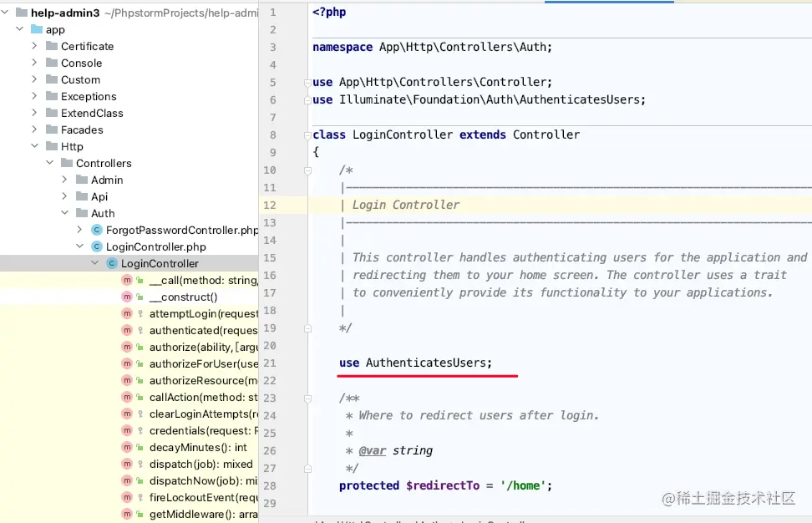The image size is (812, 523).
Task: Click ForgotPasswordController.php class file icon
Action: coord(97,230)
